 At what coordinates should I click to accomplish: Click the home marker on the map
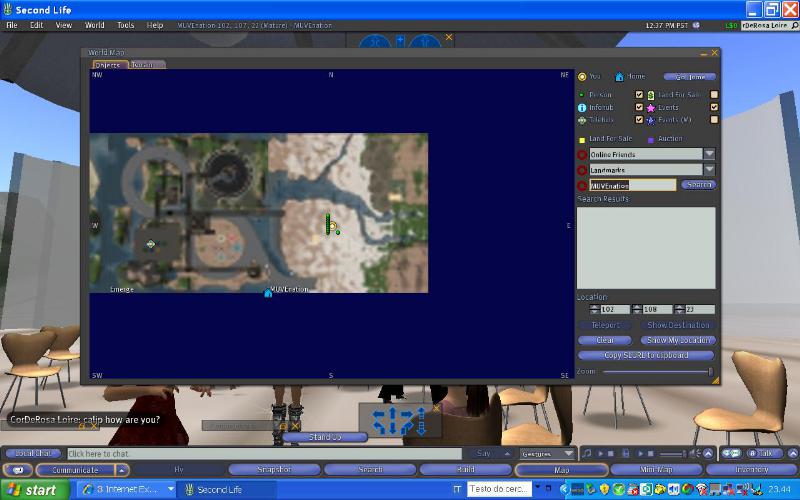pos(268,292)
